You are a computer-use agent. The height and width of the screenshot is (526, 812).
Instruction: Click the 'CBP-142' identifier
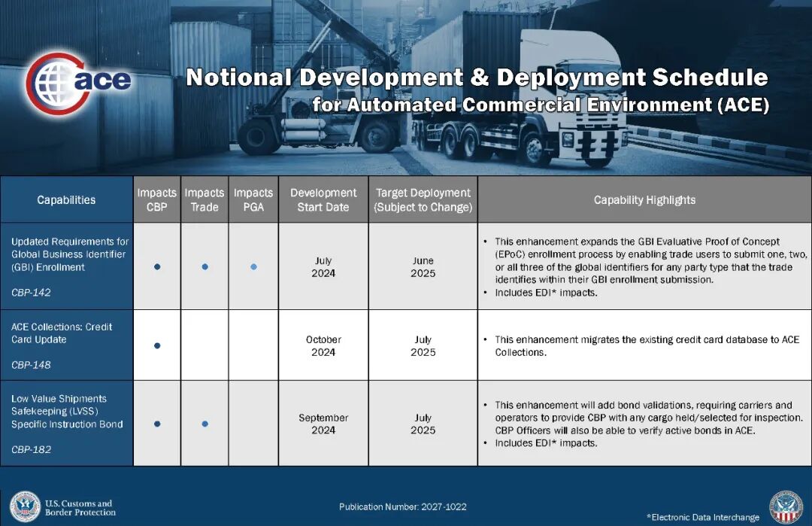click(31, 292)
